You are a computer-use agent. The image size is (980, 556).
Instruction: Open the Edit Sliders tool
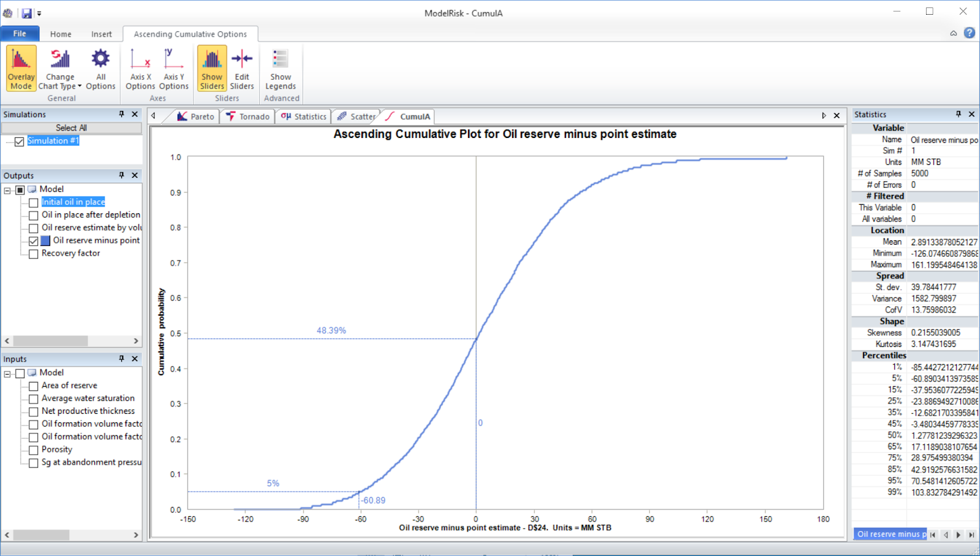(241, 67)
